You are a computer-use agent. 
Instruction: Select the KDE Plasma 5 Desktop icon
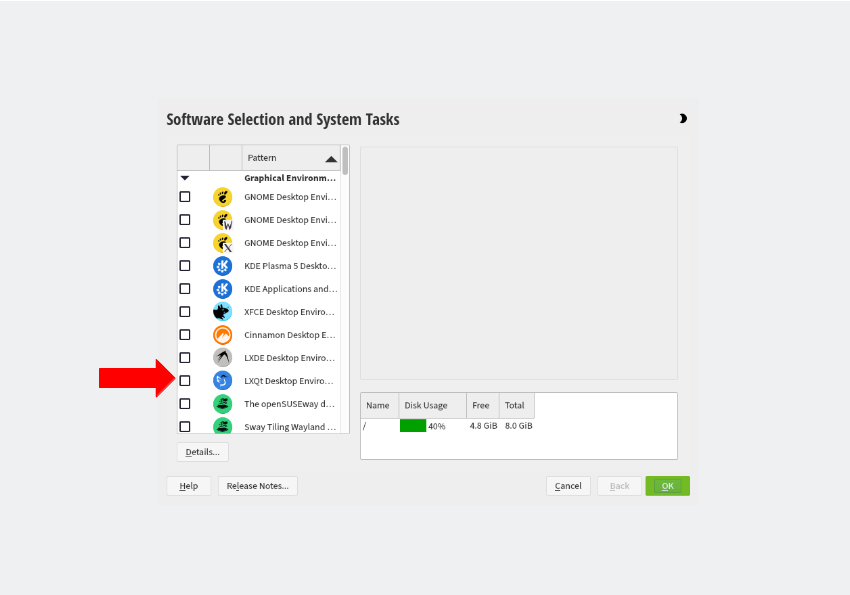[221, 265]
